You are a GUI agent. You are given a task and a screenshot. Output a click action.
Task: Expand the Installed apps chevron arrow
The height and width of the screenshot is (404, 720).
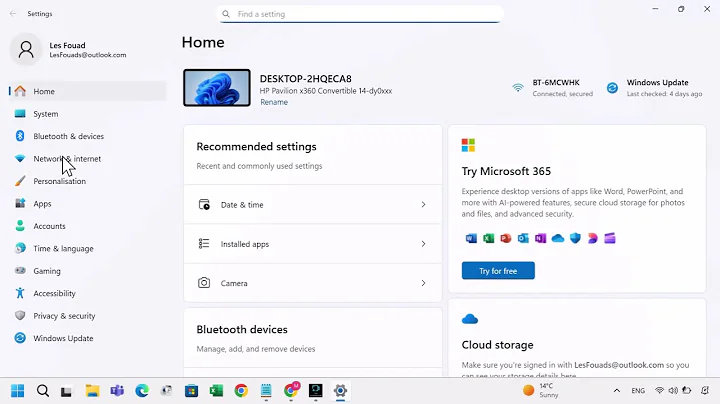423,244
